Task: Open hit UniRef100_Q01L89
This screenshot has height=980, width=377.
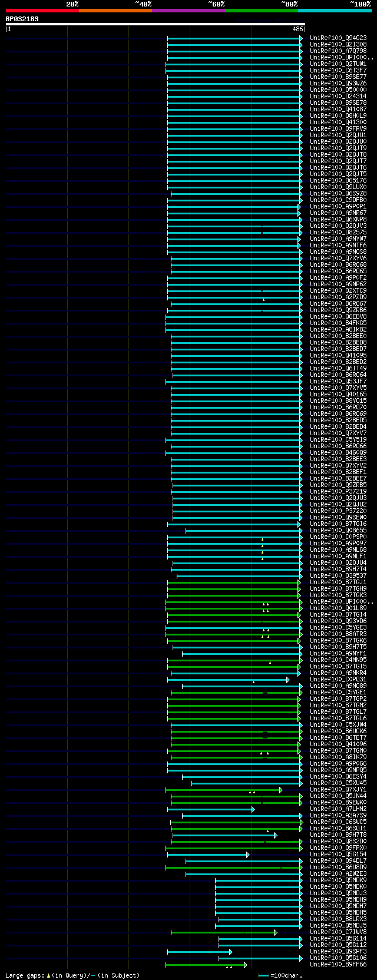Action: tap(338, 608)
